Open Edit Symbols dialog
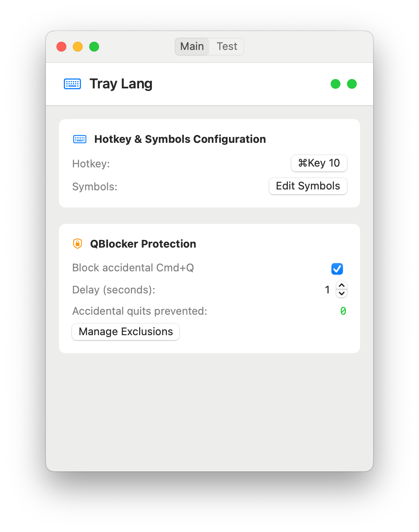This screenshot has width=419, height=532. [308, 186]
